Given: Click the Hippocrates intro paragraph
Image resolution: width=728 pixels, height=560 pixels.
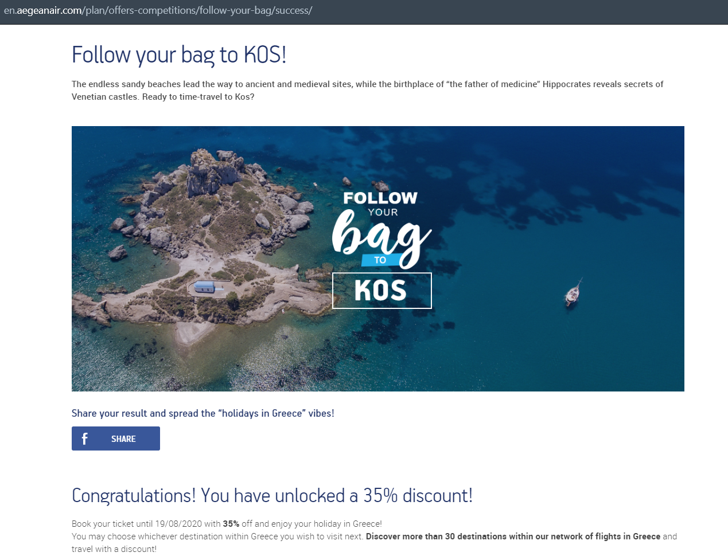Looking at the screenshot, I should (x=367, y=91).
